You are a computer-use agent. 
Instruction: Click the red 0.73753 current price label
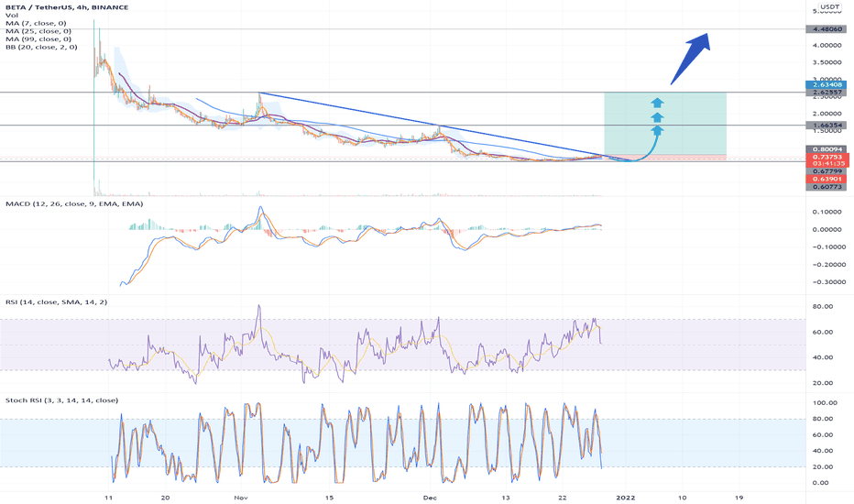pyautogui.click(x=827, y=157)
